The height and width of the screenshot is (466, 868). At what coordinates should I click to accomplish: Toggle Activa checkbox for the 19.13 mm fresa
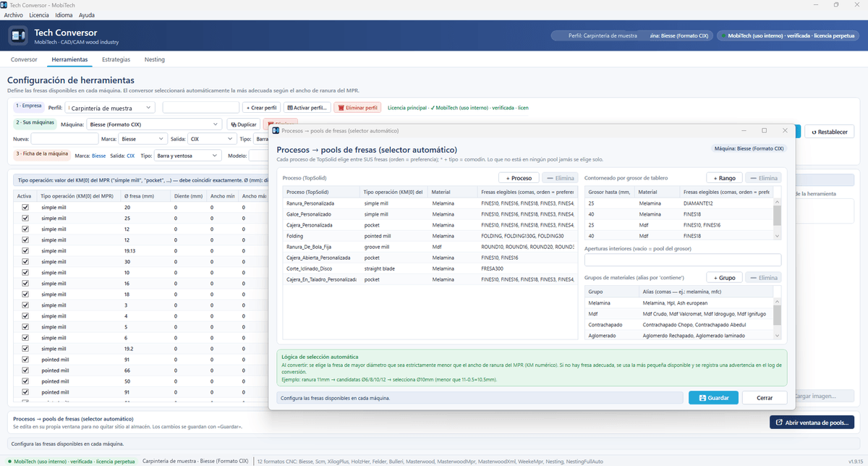[x=25, y=250]
